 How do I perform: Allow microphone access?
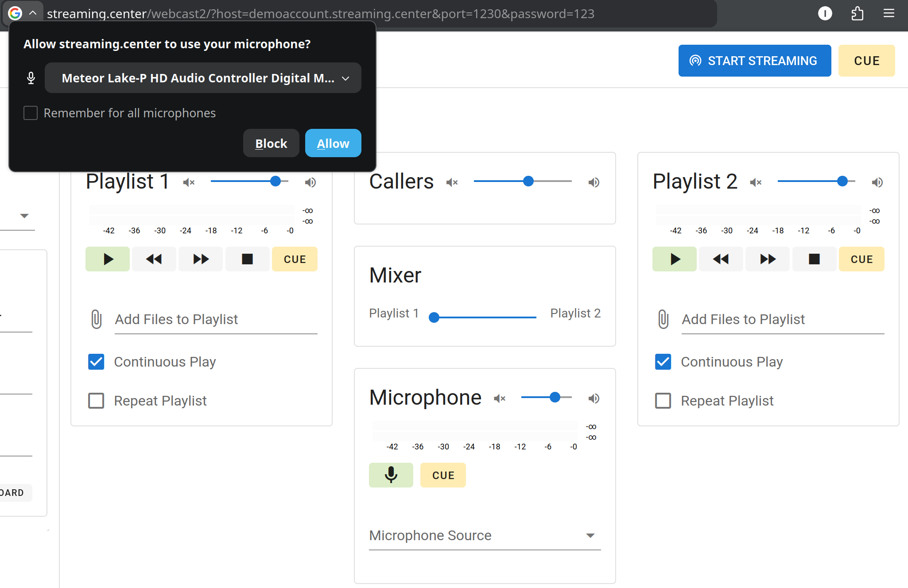[333, 143]
